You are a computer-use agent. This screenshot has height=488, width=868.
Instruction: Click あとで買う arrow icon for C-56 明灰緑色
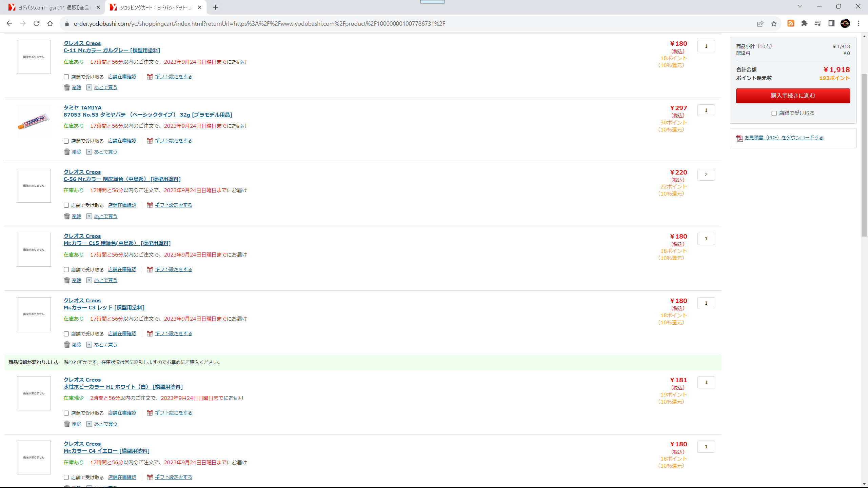[x=89, y=216]
